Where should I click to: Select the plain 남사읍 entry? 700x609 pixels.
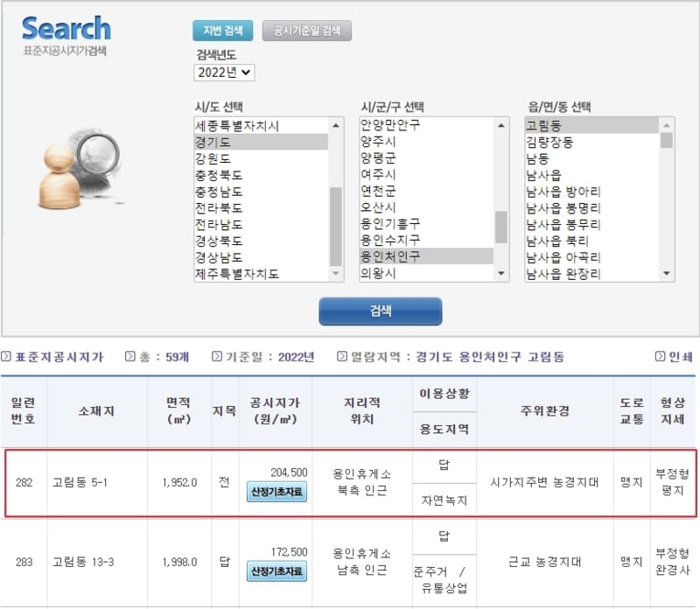tap(591, 175)
